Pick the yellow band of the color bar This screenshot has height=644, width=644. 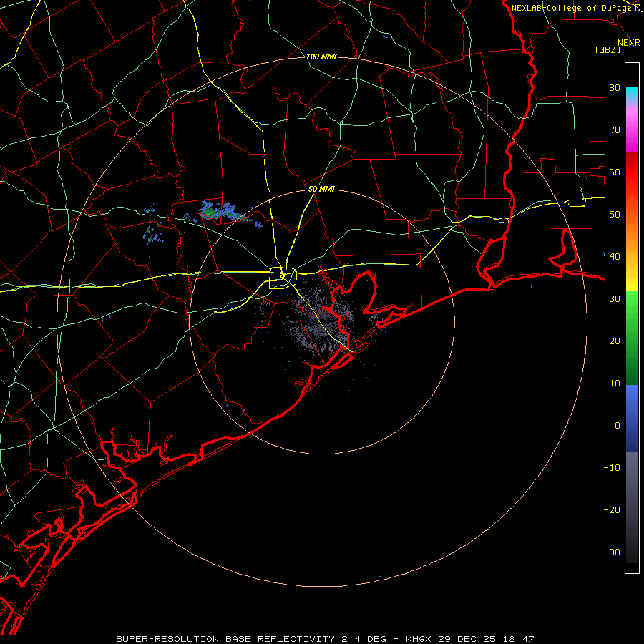[x=632, y=283]
